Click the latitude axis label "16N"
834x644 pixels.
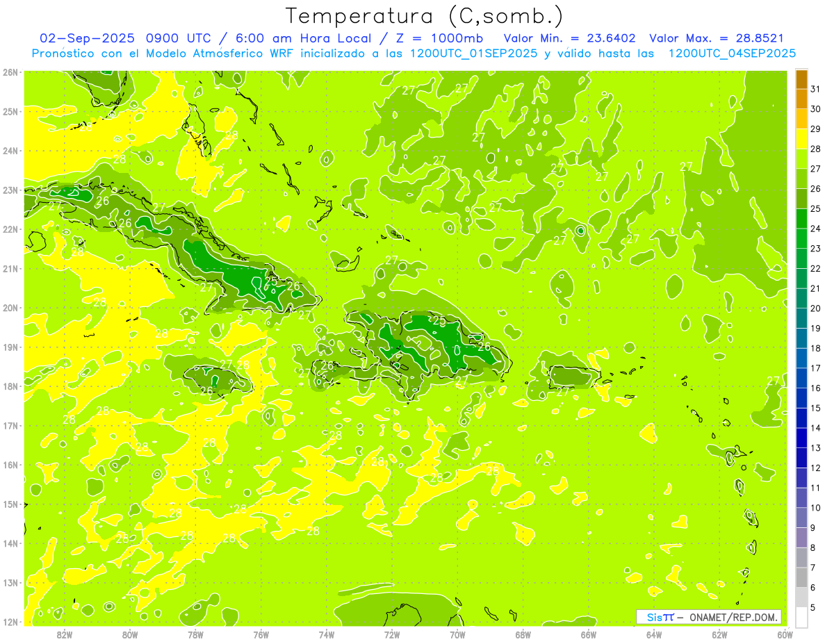[10, 465]
